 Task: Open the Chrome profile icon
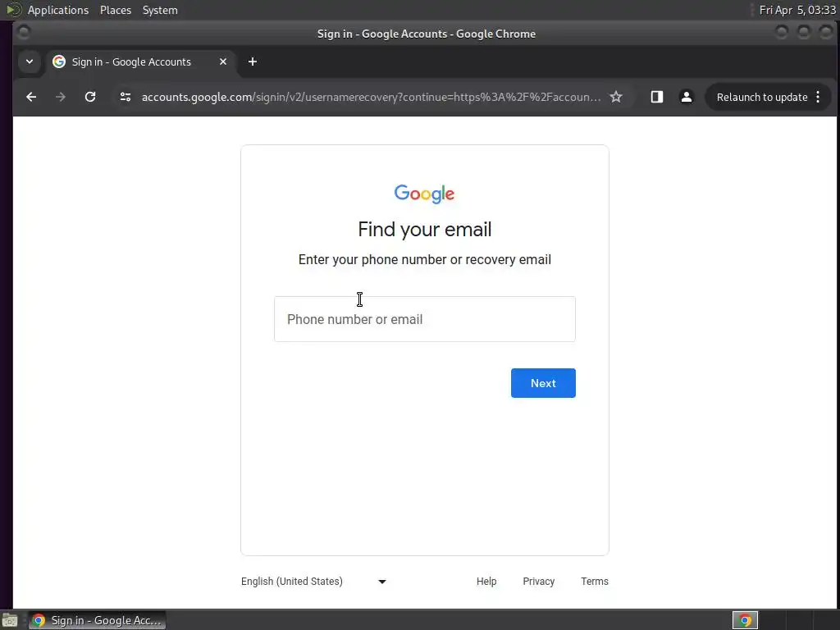click(687, 97)
